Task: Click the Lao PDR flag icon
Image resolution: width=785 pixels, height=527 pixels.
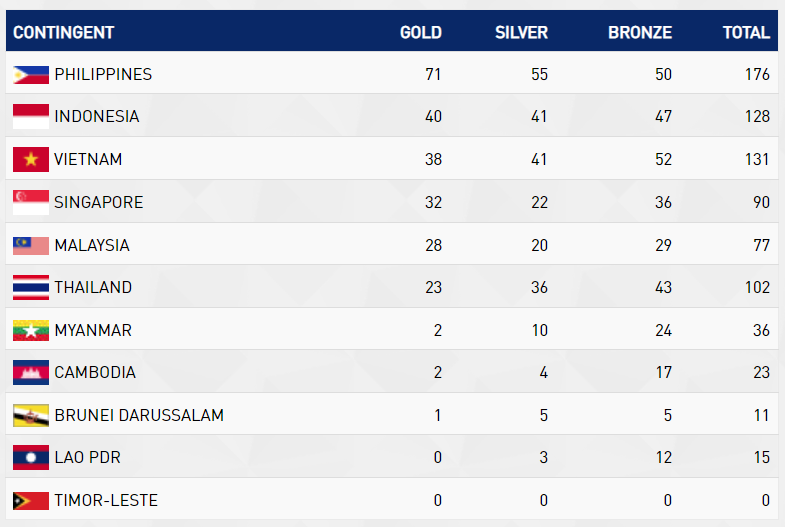Action: (x=31, y=457)
